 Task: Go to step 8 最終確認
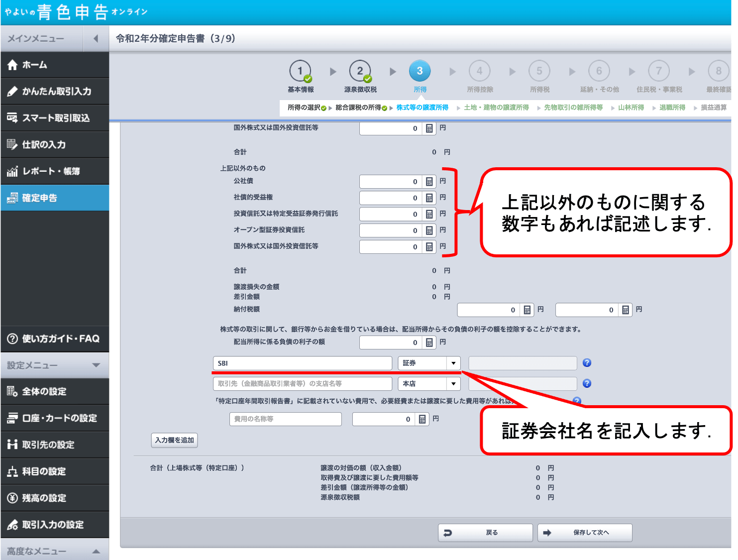[719, 77]
